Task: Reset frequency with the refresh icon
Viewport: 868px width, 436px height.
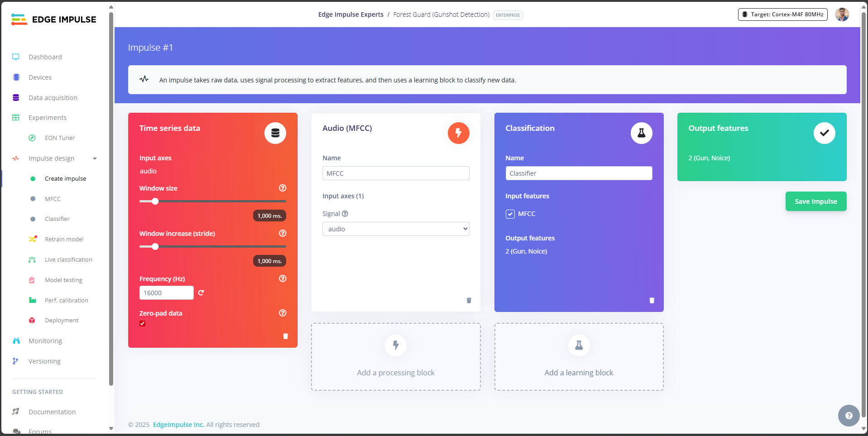Action: coord(201,293)
